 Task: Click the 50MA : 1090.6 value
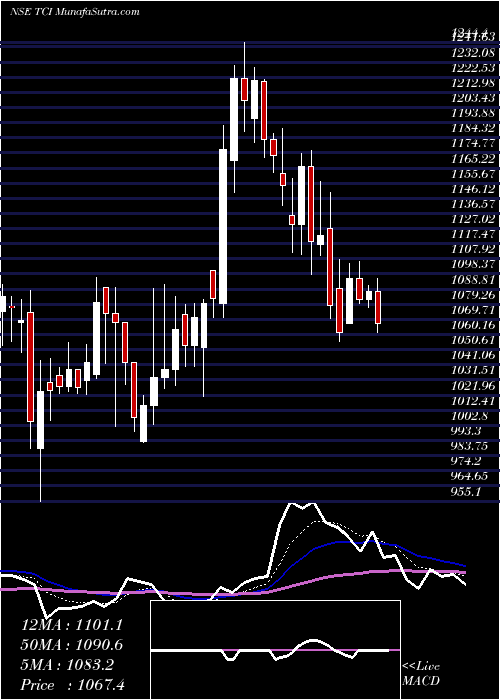pos(72,645)
